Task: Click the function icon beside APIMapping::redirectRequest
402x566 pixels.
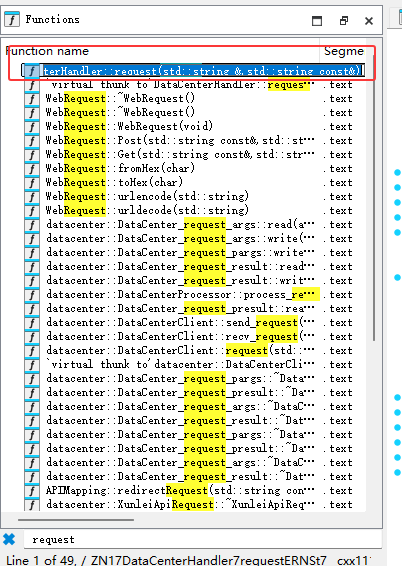Action: 32,491
